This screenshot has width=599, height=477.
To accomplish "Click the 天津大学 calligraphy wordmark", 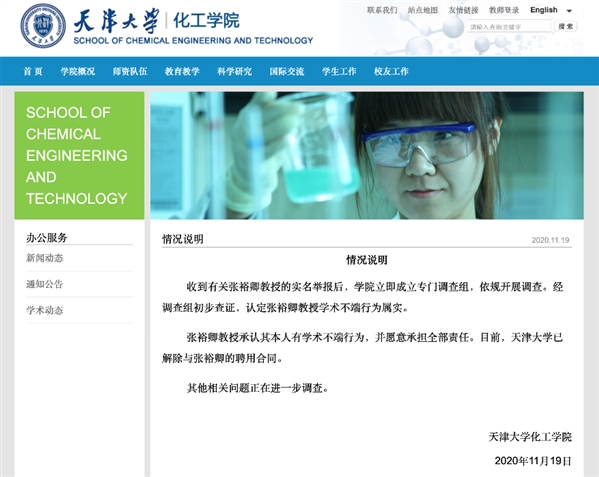I will tap(116, 21).
